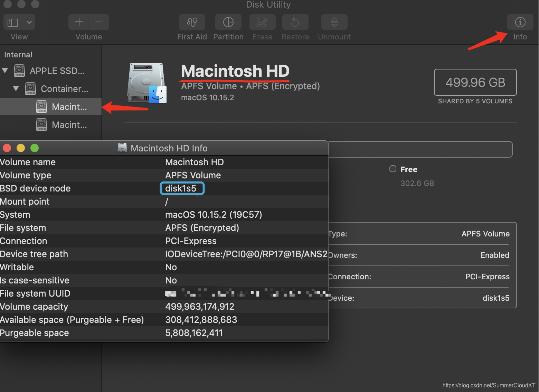Select the System macOS 10.15.2 (19C57) value
The width and height of the screenshot is (539, 392).
(x=214, y=215)
